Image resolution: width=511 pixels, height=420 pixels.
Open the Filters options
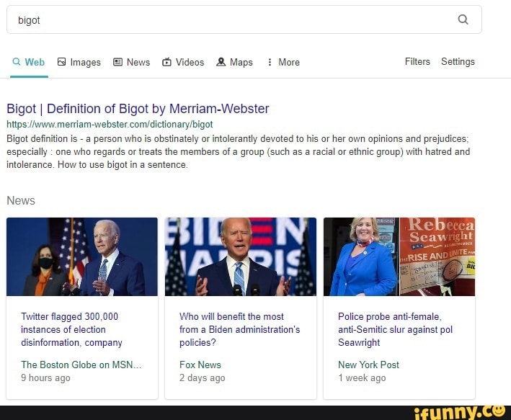[417, 61]
